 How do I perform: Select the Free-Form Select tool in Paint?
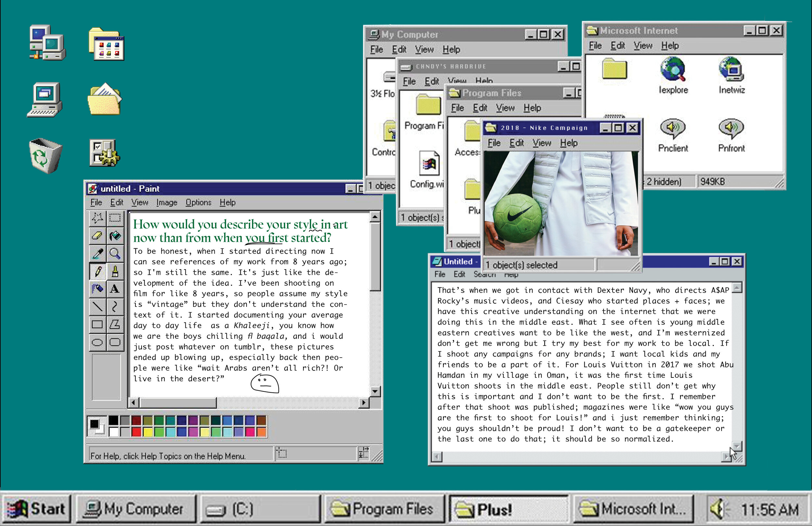coord(97,218)
